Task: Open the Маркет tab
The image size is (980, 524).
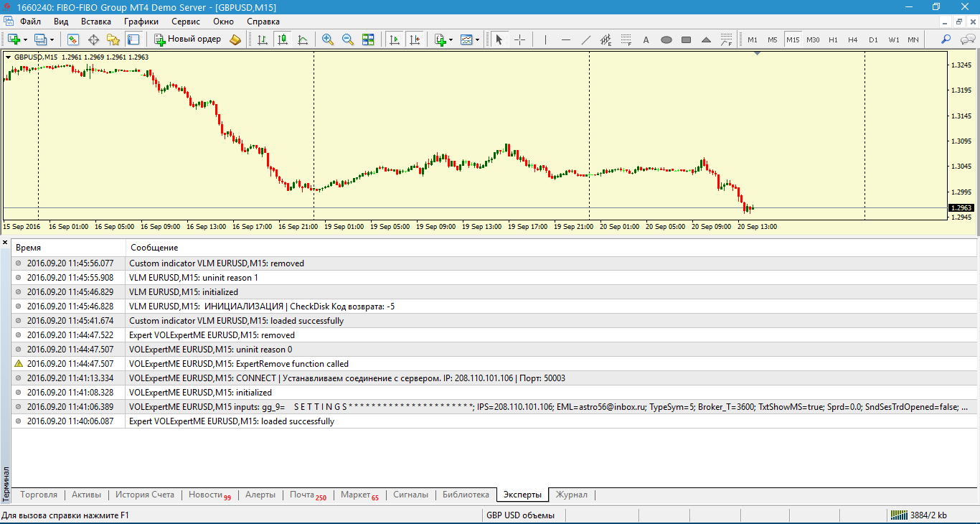Action: [359, 495]
